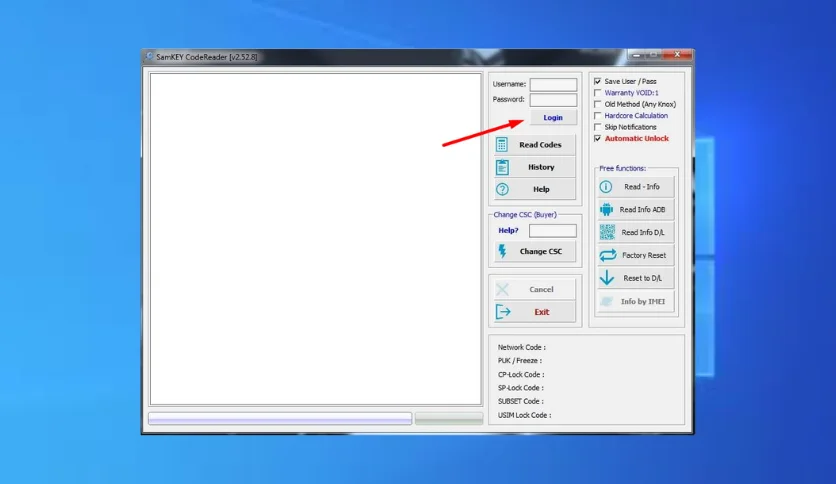Click the Change CSC lightning bolt icon
836x484 pixels.
(502, 251)
